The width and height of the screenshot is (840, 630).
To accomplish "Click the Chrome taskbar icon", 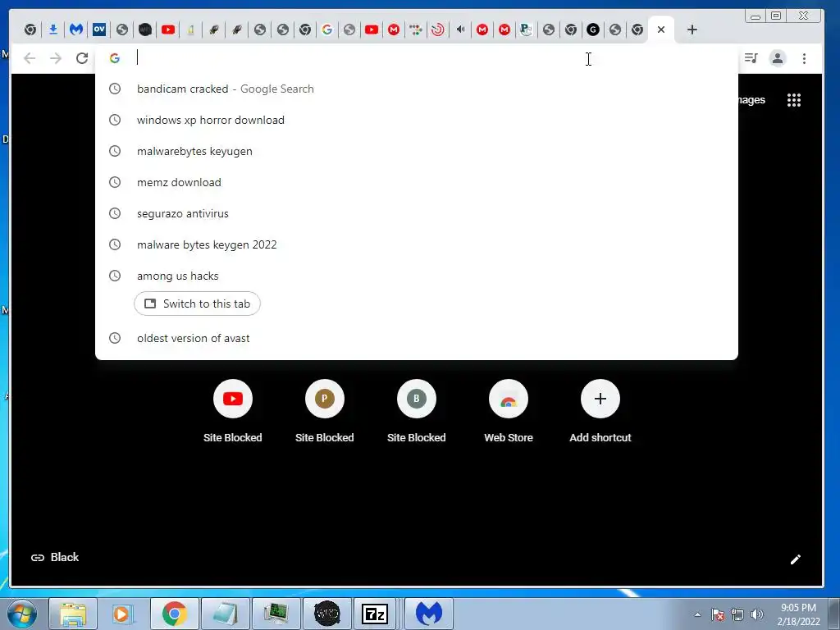I will (x=175, y=614).
